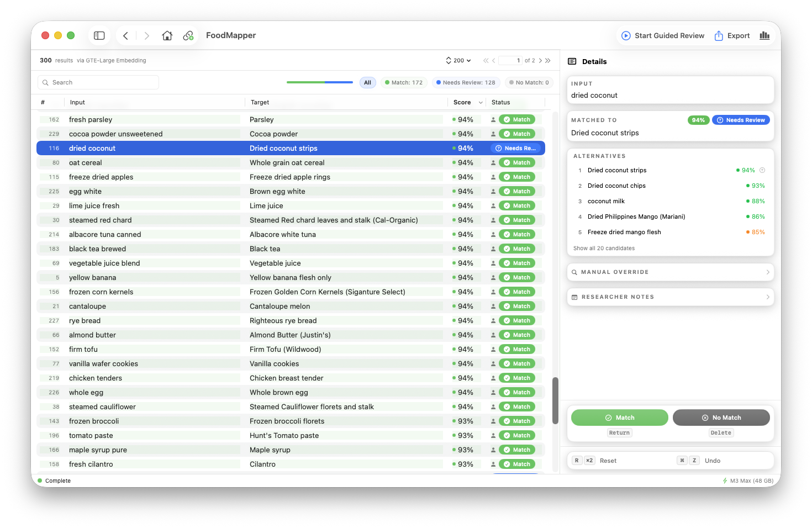Show all 20 candidates
The image size is (812, 528).
point(604,248)
